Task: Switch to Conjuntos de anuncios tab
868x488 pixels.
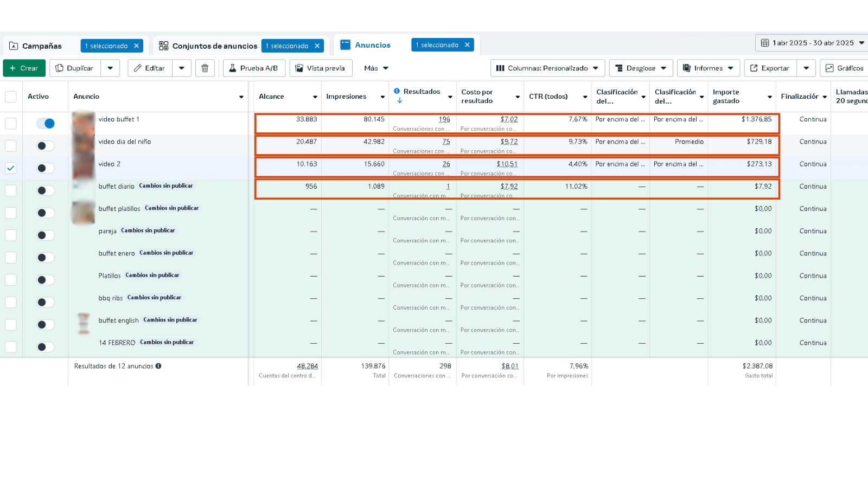Action: pyautogui.click(x=214, y=46)
